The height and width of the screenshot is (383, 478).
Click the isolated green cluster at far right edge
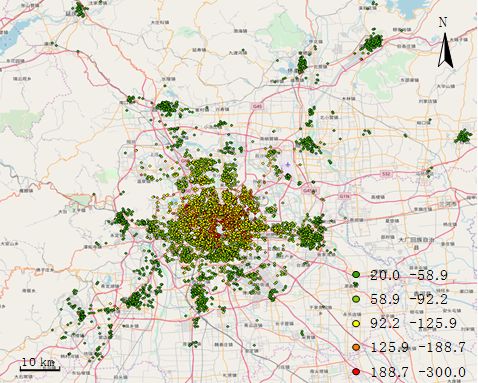pos(463,136)
